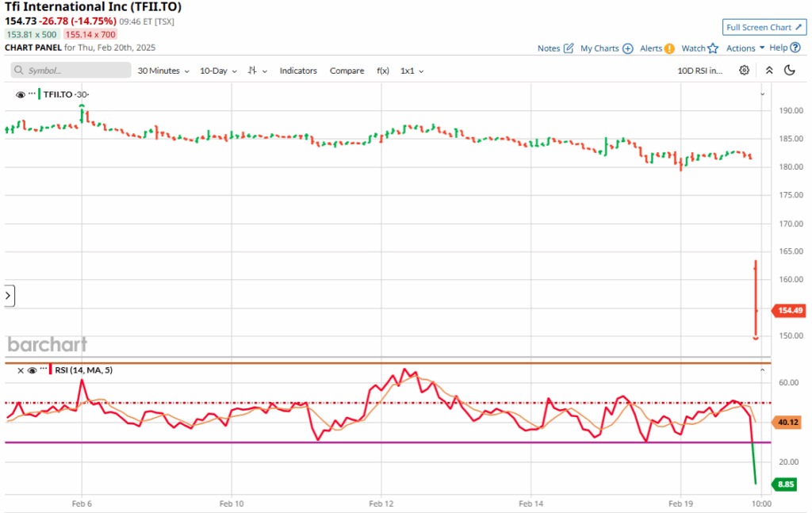
Task: Click the Watch star icon
Action: click(x=713, y=48)
